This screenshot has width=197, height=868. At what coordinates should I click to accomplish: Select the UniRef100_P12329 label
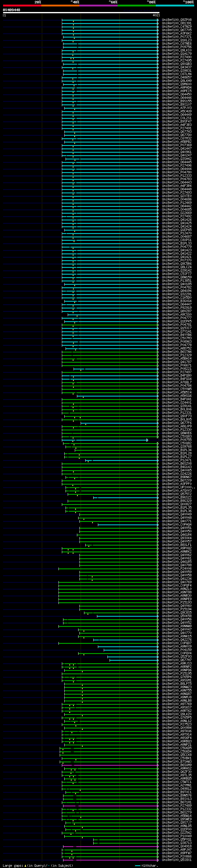click(x=177, y=355)
